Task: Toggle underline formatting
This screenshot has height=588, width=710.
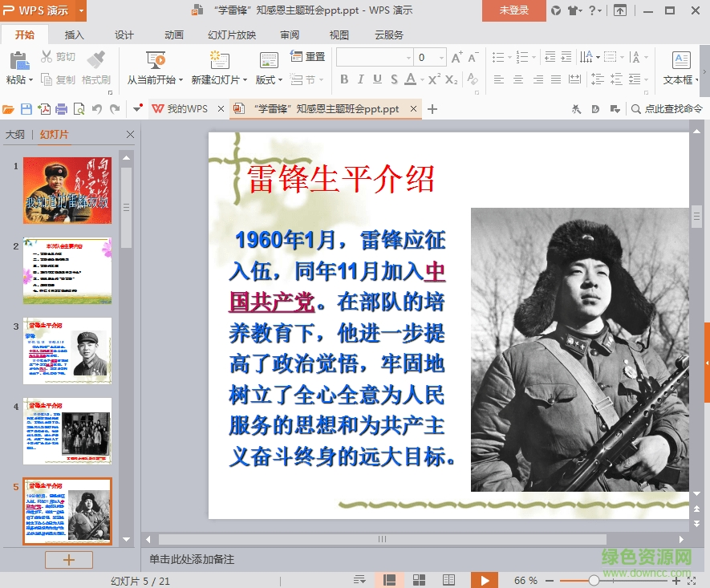Action: [x=379, y=79]
